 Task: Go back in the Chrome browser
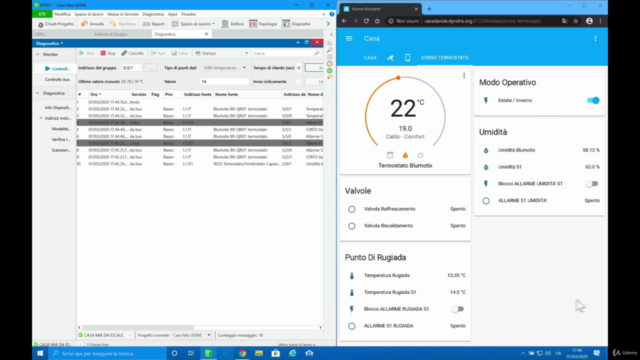[344, 21]
